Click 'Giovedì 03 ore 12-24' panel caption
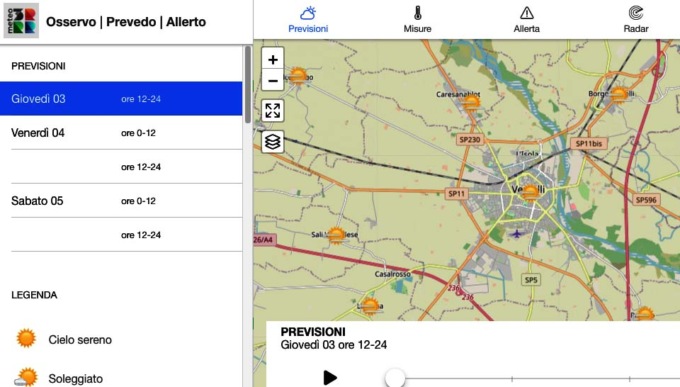Image resolution: width=680 pixels, height=387 pixels. tap(333, 345)
